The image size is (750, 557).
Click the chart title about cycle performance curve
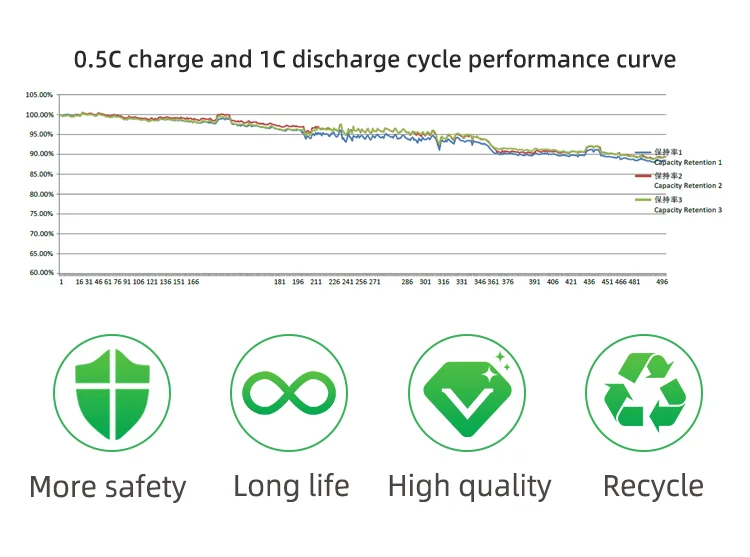[375, 60]
